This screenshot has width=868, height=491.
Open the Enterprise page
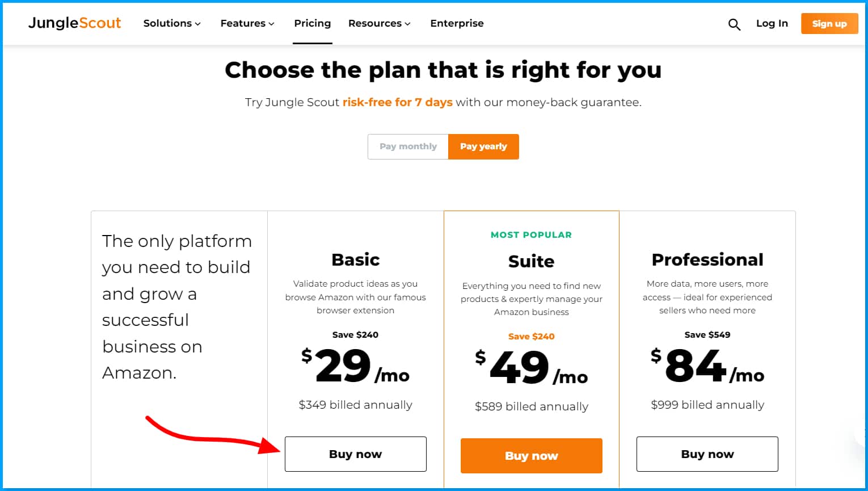[457, 23]
